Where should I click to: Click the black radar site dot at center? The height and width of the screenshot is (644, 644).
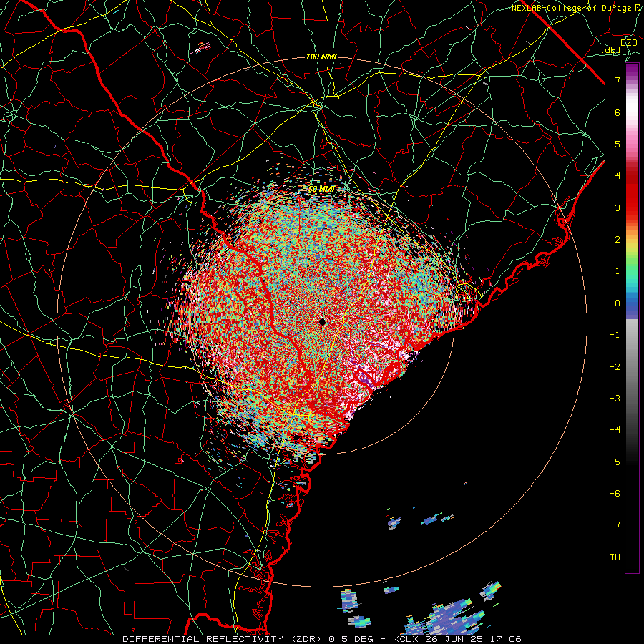(323, 321)
